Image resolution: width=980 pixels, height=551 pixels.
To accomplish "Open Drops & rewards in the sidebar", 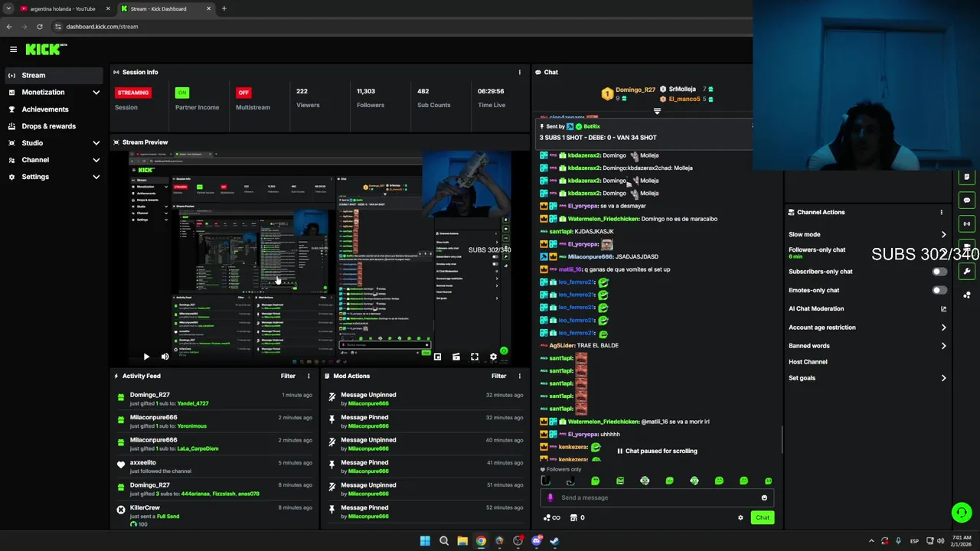I will click(x=54, y=126).
